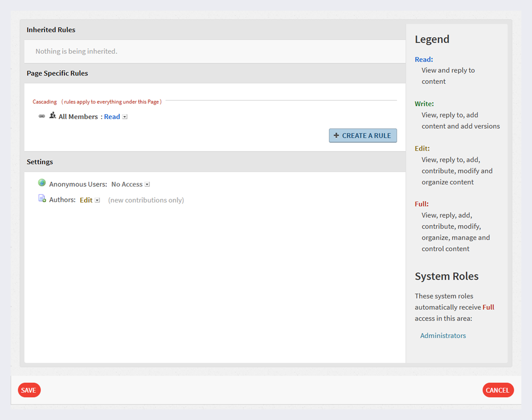Click the Full label in the Legend
Viewport: 532px width, 420px height.
pos(422,204)
